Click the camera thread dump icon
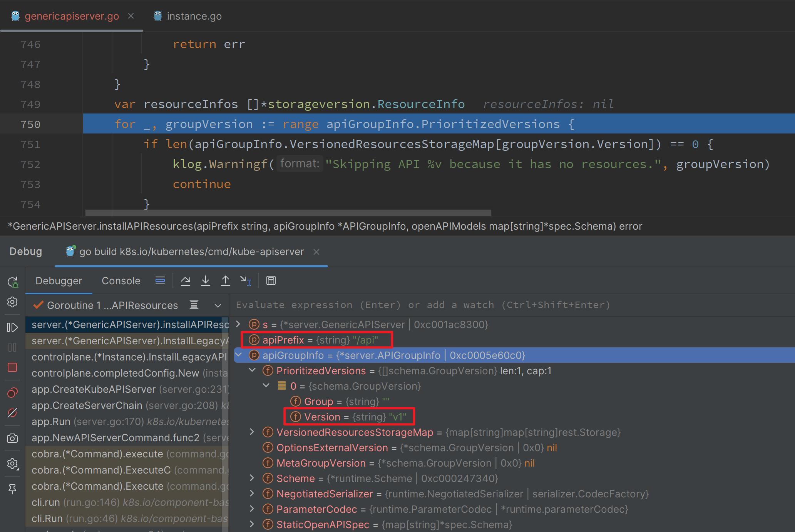 pos(12,438)
